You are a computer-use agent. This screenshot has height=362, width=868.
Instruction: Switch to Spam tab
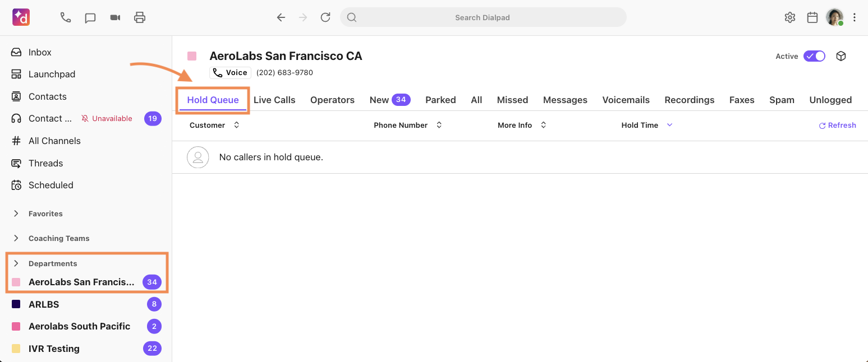782,100
